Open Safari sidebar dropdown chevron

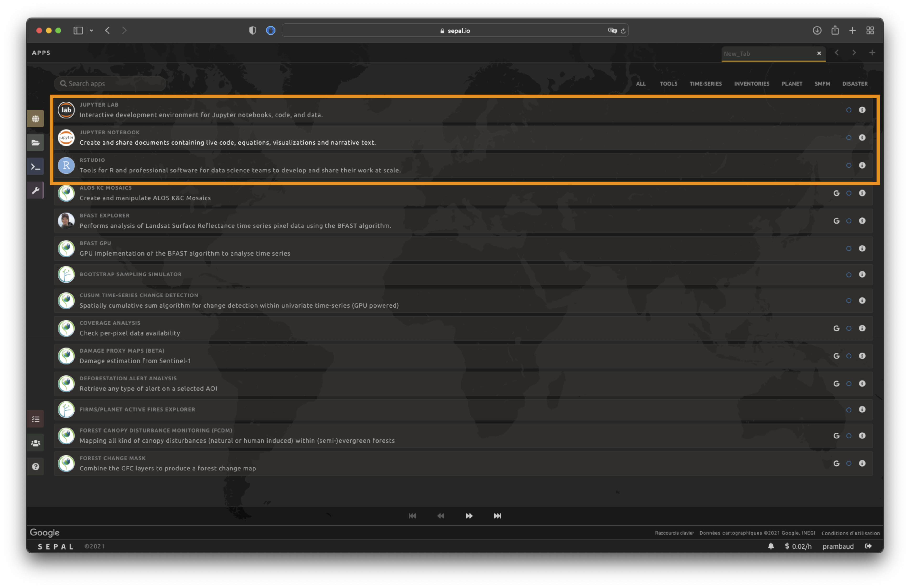[x=91, y=31]
